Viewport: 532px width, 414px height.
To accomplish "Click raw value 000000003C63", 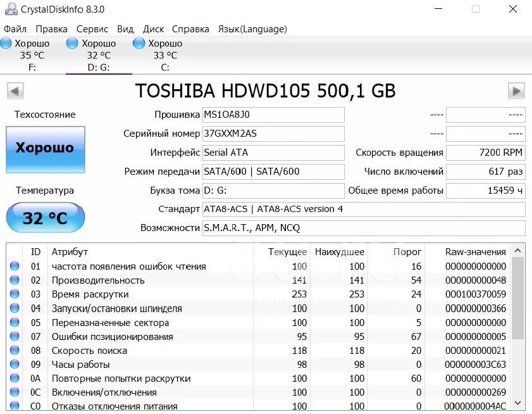I will 476,365.
